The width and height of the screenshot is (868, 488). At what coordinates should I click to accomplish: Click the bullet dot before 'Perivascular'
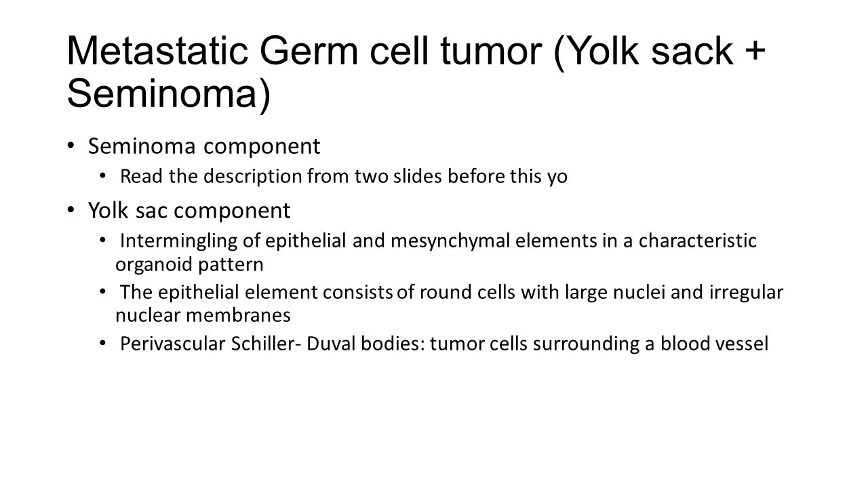(x=102, y=344)
